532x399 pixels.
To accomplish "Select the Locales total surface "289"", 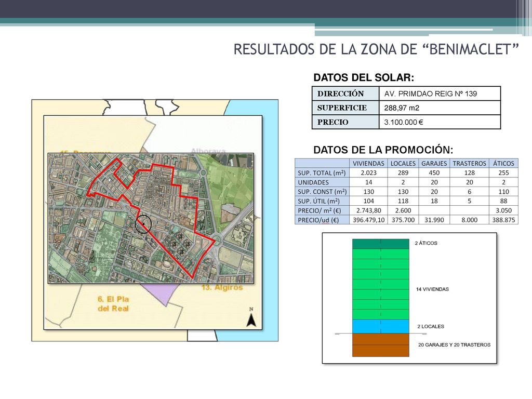I will click(x=403, y=172).
